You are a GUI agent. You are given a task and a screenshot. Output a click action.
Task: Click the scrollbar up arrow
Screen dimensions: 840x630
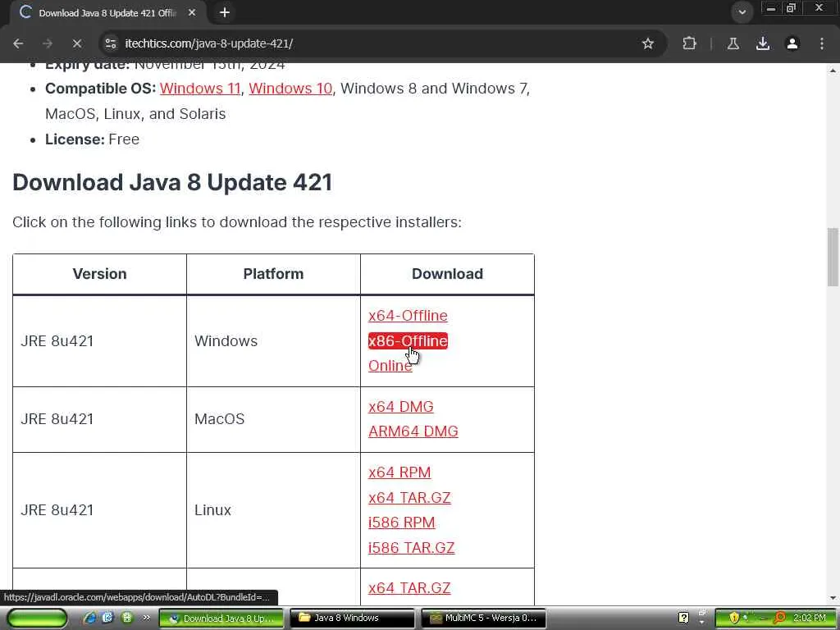833,71
